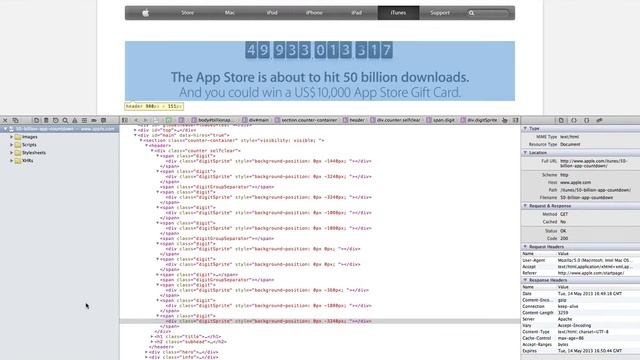Screen dimensions: 640x360
Task: Click the h2 class="subhead" line
Action: pyautogui.click(x=191, y=342)
